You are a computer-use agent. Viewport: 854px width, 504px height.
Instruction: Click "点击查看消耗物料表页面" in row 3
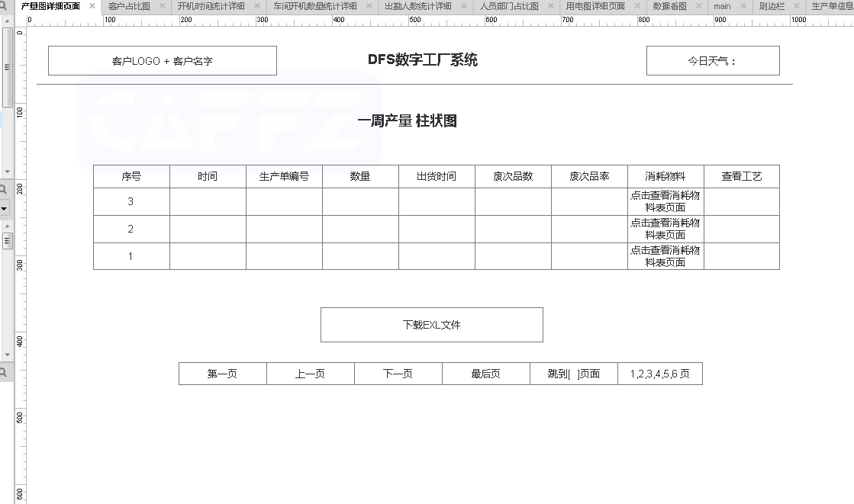[665, 201]
